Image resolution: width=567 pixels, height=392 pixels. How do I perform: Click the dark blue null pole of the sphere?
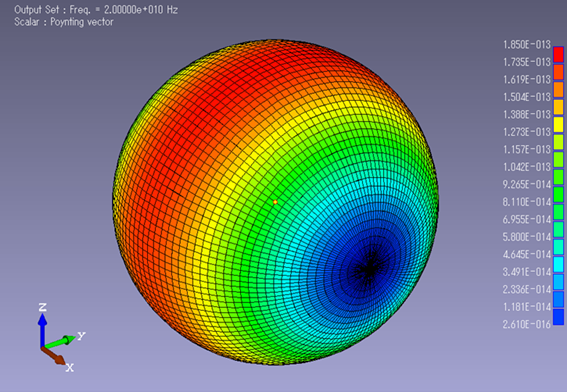[369, 268]
